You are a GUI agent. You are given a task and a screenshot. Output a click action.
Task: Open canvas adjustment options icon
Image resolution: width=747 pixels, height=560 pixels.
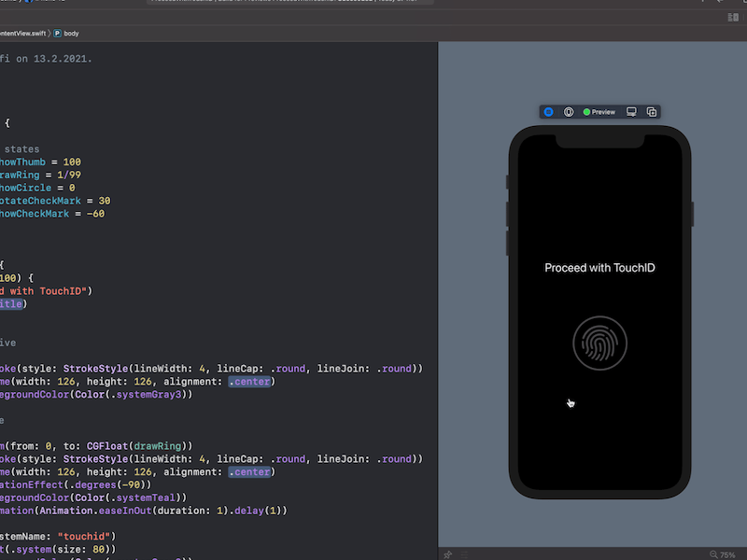(463, 553)
